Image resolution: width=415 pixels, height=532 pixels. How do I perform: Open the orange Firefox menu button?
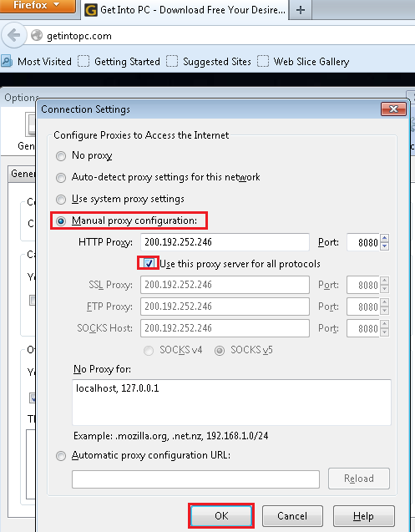click(38, 6)
